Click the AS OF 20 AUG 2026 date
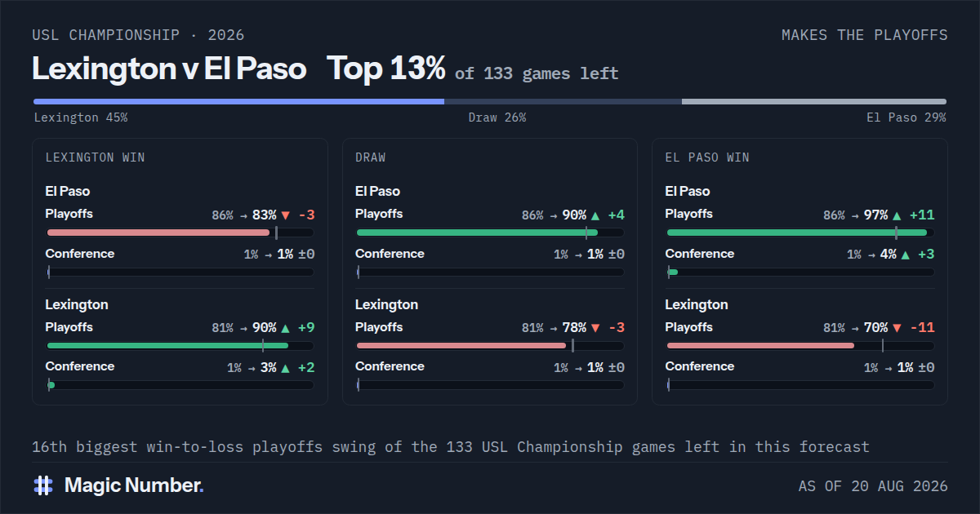This screenshot has height=514, width=980. [x=873, y=486]
